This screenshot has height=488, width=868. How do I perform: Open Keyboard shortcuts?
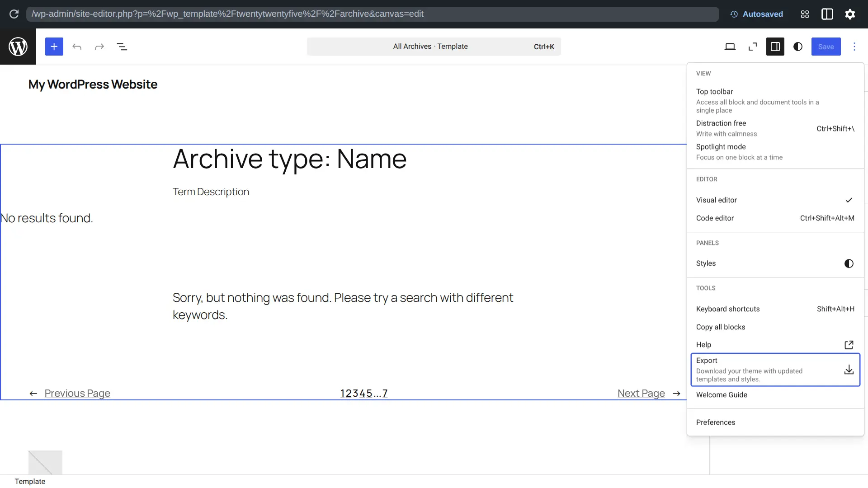tap(775, 309)
